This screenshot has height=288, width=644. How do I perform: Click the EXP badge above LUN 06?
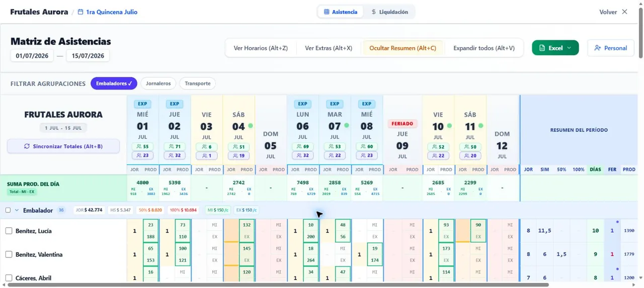(302, 104)
